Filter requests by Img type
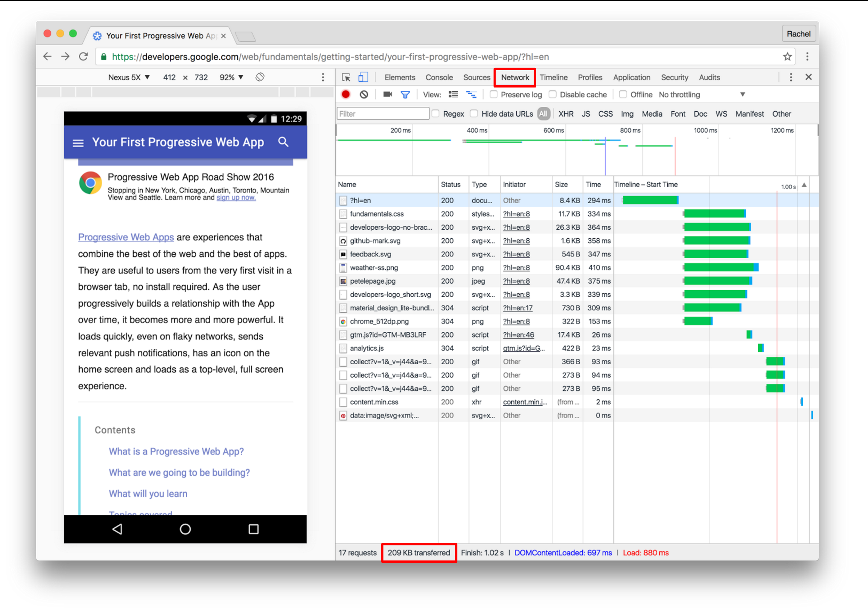Screen dimensions: 868x611 (x=627, y=114)
